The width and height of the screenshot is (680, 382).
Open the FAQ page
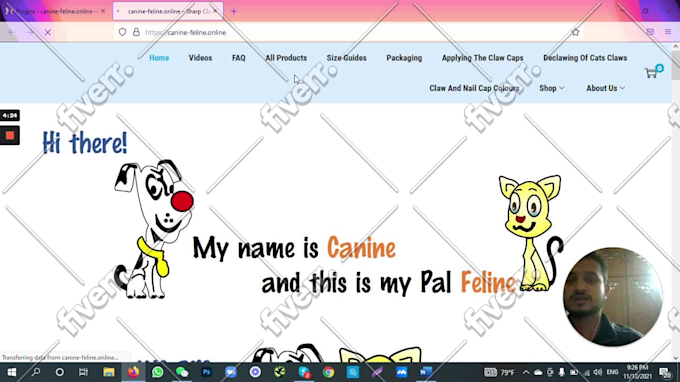(x=239, y=58)
